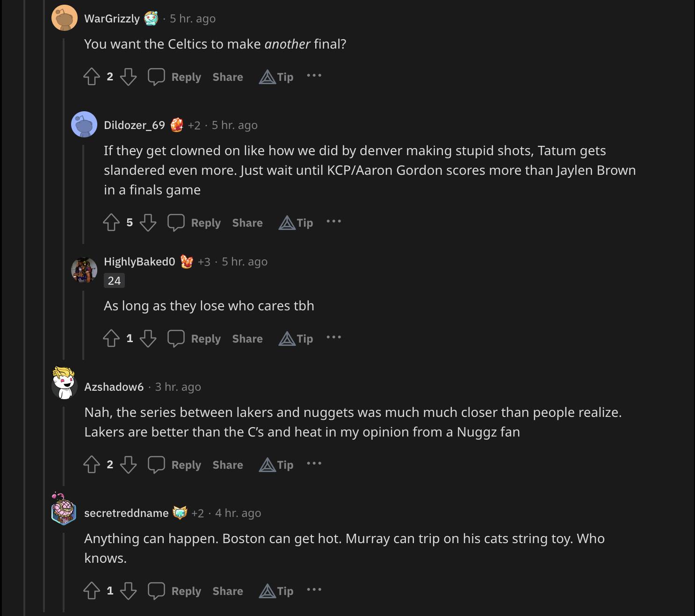Screen dimensions: 695x616
Task: Collapse the Dildozer_69 comment thread line
Action: (83, 194)
